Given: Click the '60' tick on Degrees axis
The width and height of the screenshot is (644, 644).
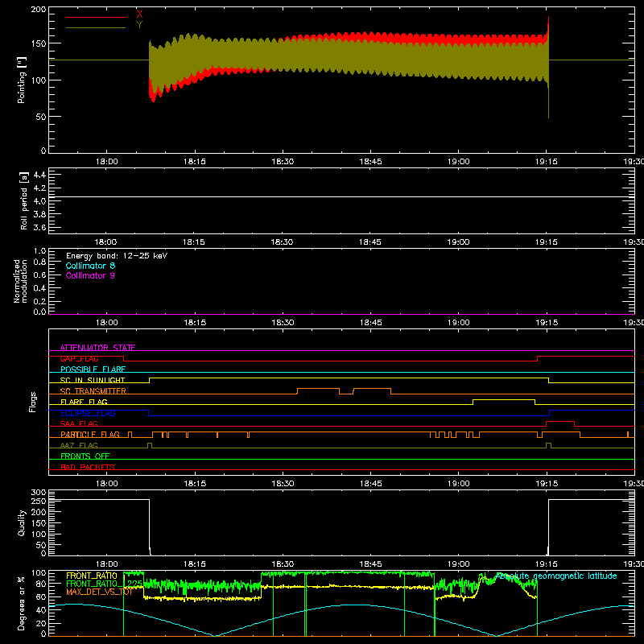Looking at the screenshot, I should (x=41, y=597).
